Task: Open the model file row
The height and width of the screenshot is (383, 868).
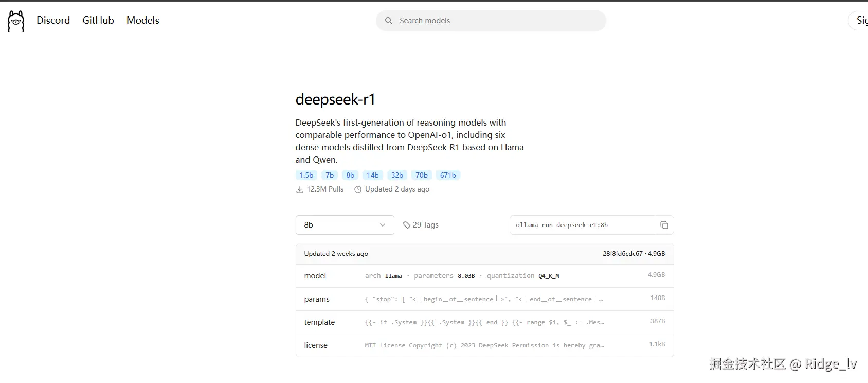Action: [484, 276]
